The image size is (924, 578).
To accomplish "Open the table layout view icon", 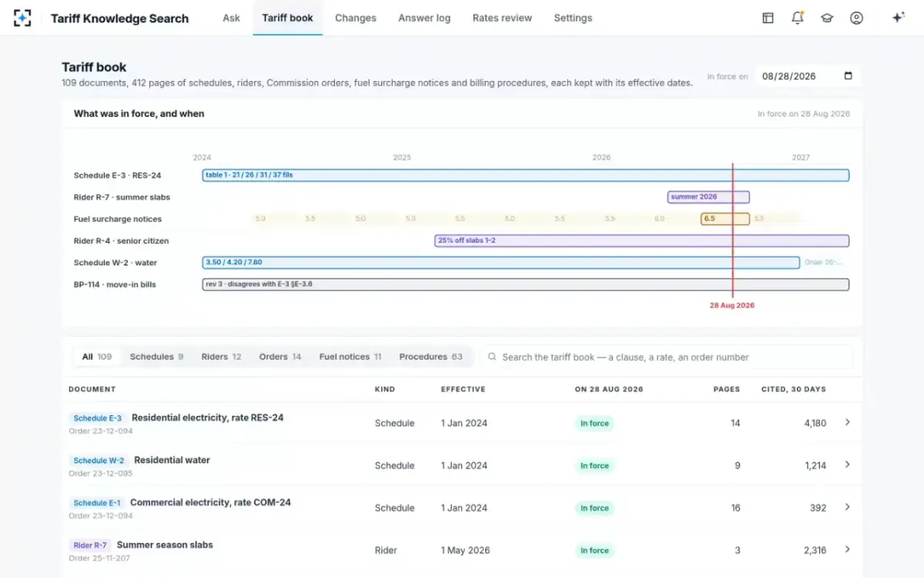I will click(768, 18).
